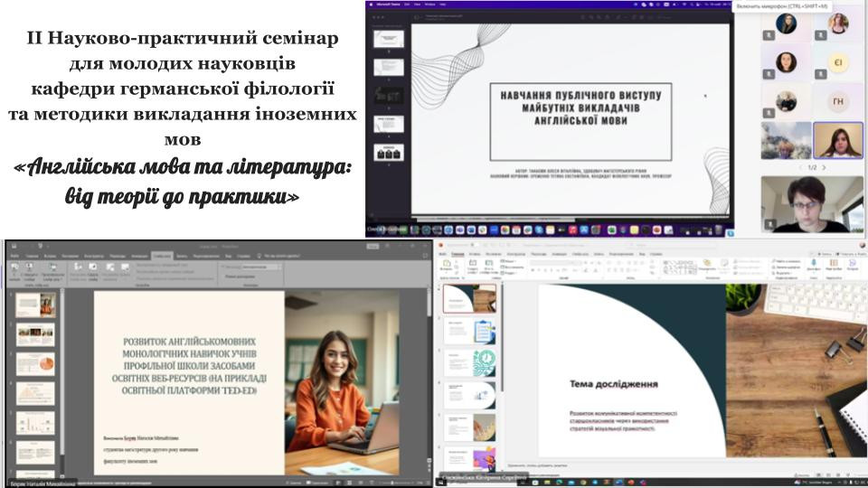Screen dimensions: 868x488
Task: Click Hide Slide icon in dark PowerPoint ribbon
Action: pyautogui.click(x=92, y=267)
